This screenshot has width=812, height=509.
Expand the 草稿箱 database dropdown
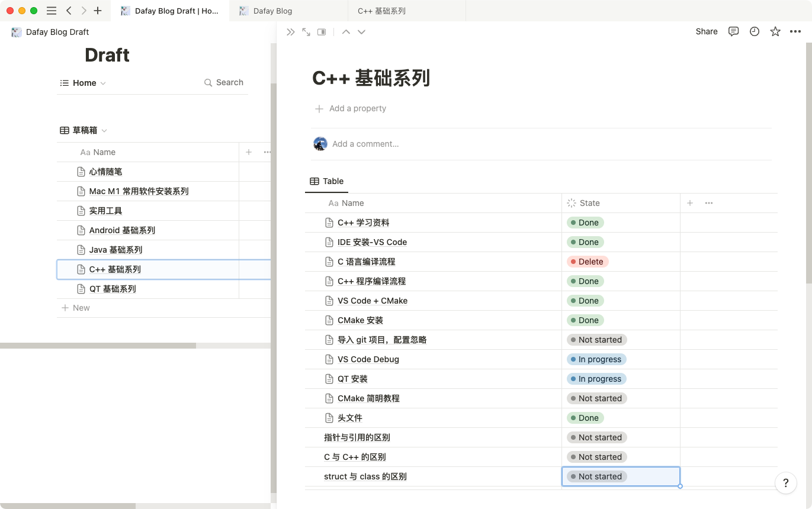pos(105,131)
